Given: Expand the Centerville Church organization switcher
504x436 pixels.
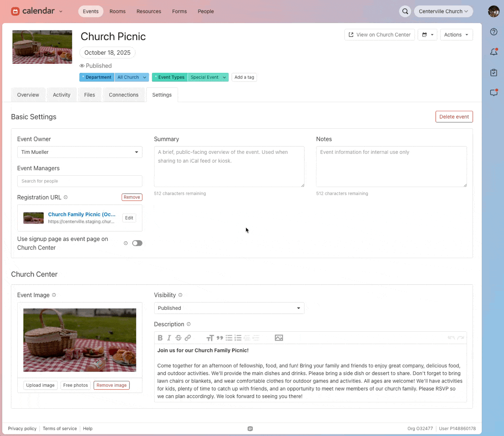Looking at the screenshot, I should (x=443, y=11).
